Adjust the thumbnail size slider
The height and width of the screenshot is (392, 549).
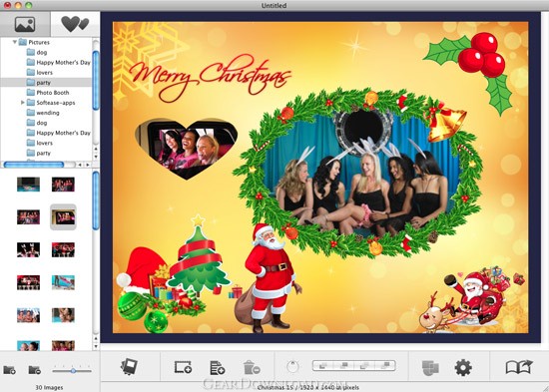coord(72,370)
